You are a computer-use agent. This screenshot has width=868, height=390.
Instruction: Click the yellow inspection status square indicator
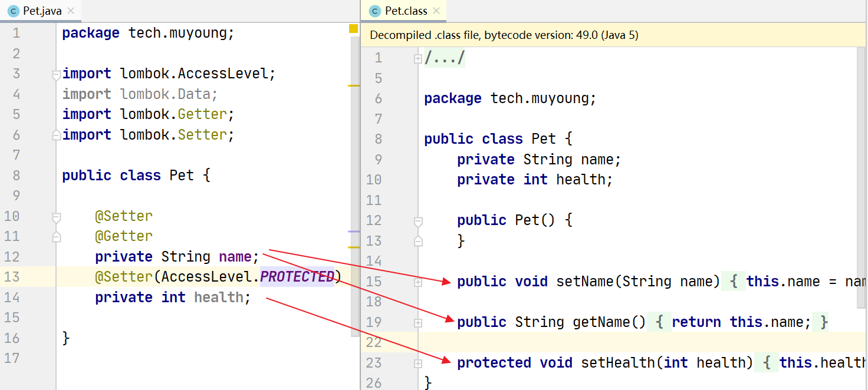coord(353,29)
